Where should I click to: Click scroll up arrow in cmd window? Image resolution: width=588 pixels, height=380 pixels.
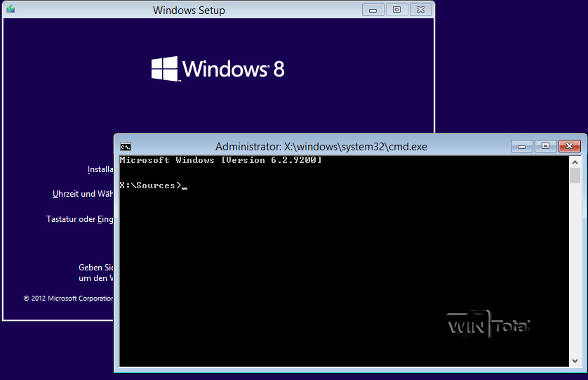(x=575, y=162)
